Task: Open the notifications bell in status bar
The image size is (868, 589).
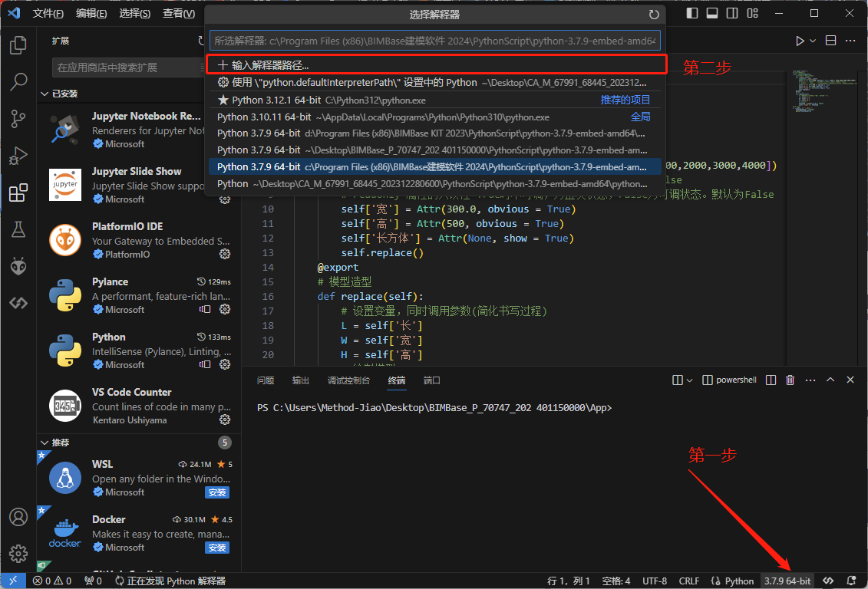Action: (x=851, y=581)
